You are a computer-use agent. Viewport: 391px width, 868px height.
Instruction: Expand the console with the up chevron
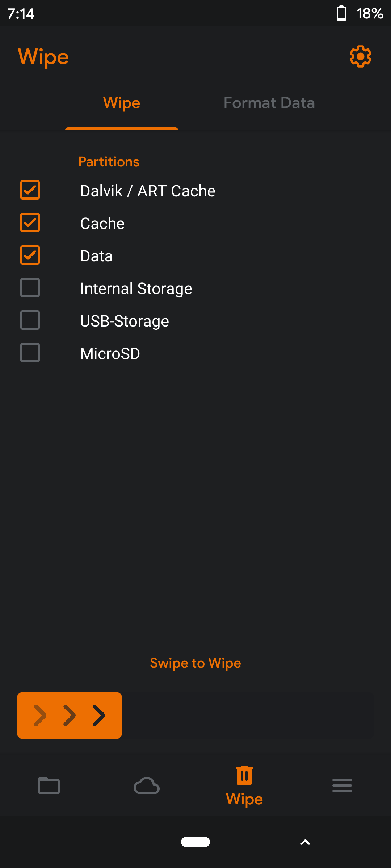(x=305, y=842)
